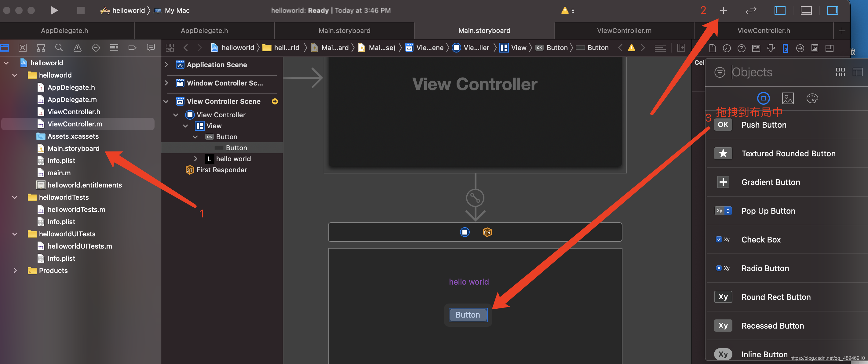Go back with the jump bar left chevron
The height and width of the screenshot is (364, 868).
coord(186,48)
